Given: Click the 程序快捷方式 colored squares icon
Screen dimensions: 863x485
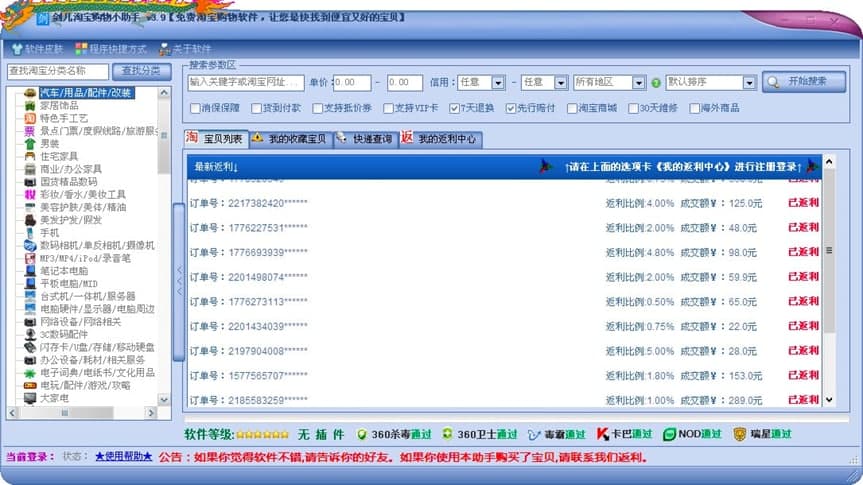Looking at the screenshot, I should 81,48.
